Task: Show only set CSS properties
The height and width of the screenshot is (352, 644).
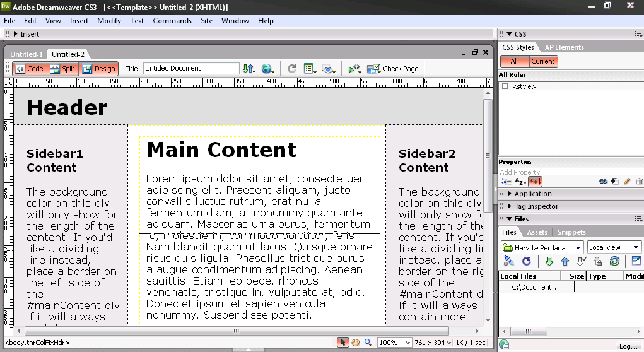Action: [x=535, y=181]
